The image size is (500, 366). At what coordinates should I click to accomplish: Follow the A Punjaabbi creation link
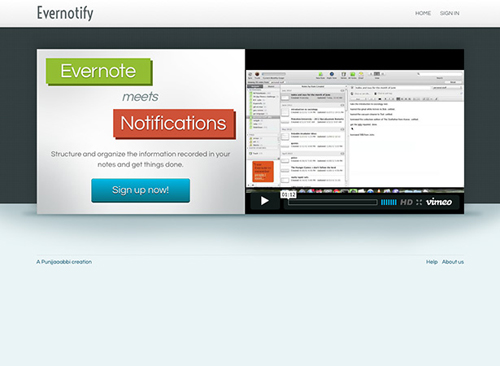pos(64,262)
